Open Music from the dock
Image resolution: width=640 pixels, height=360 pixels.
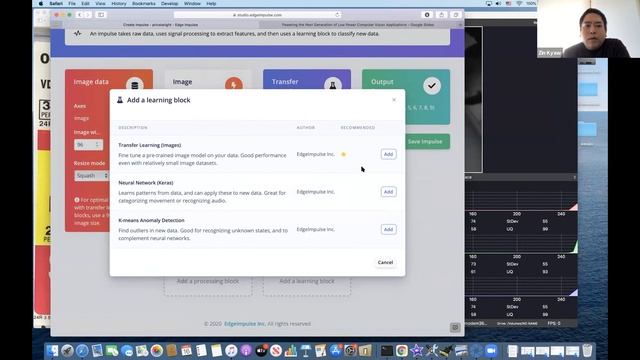pos(231,351)
